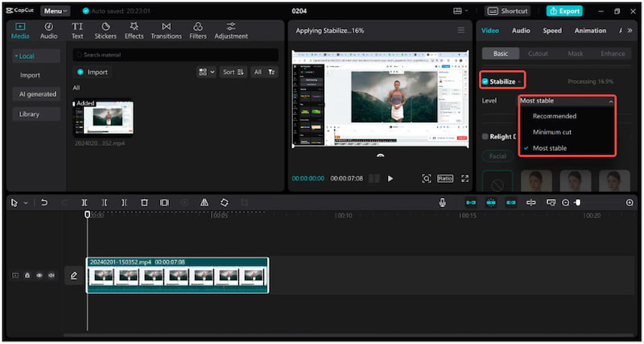Expand the Sort dropdown
This screenshot has height=344, width=644.
(x=233, y=72)
